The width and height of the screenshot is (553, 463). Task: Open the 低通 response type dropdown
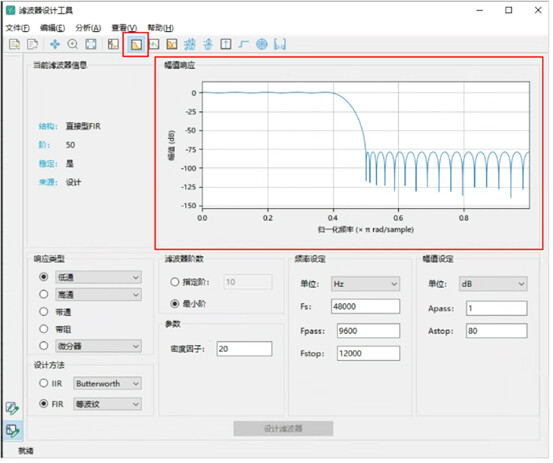[98, 279]
